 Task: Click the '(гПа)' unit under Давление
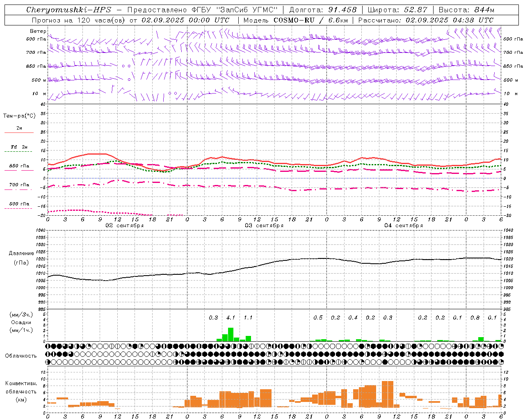pos(21,262)
